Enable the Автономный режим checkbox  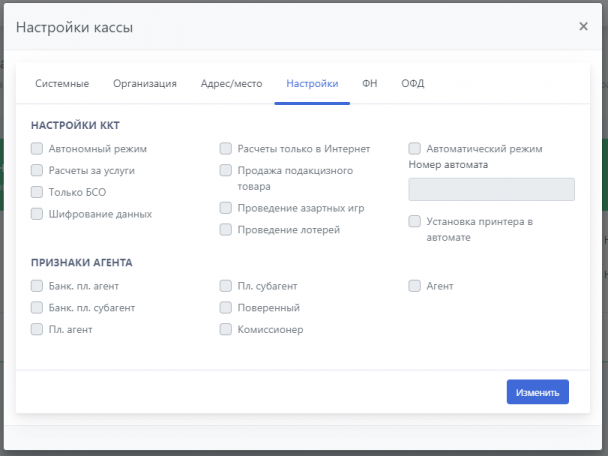click(x=37, y=149)
